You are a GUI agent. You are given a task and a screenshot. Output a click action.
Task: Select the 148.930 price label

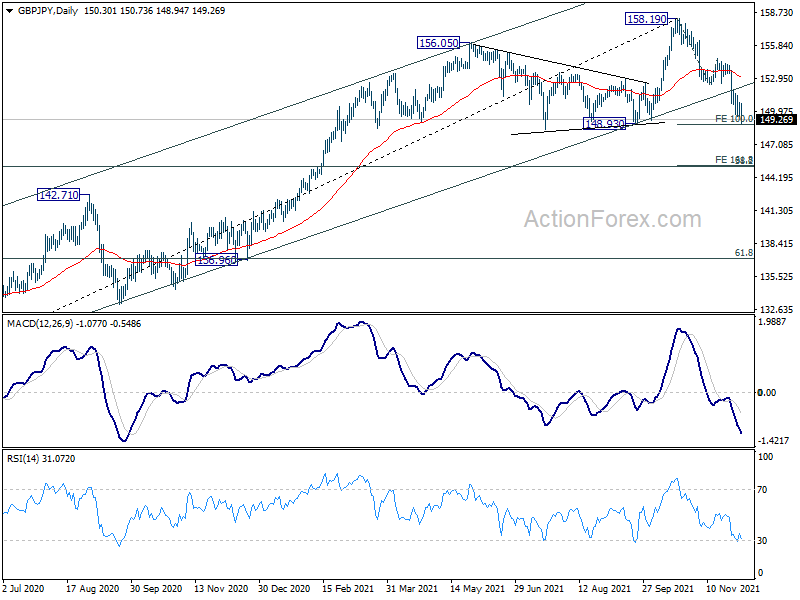point(604,123)
